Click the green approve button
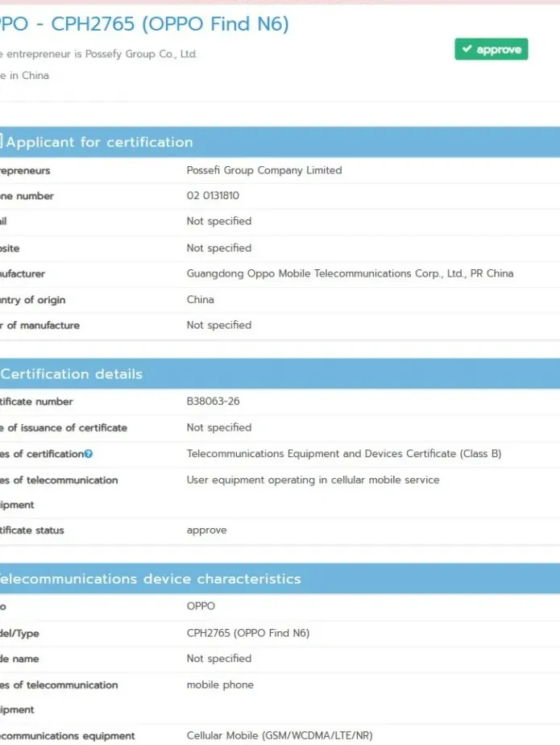 point(492,49)
